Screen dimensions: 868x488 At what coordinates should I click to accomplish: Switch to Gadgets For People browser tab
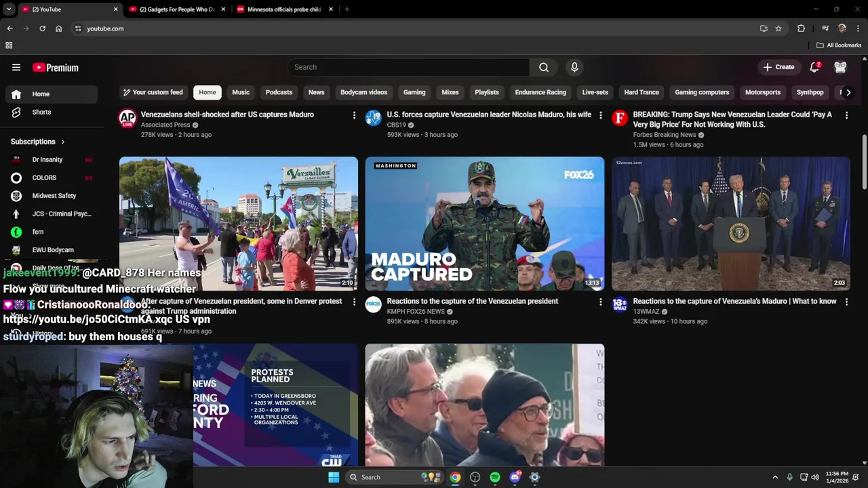178,9
